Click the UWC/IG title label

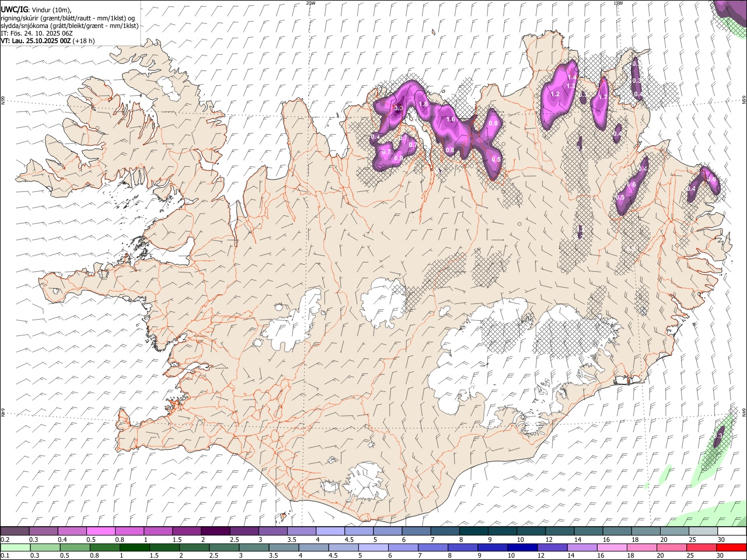pos(14,9)
